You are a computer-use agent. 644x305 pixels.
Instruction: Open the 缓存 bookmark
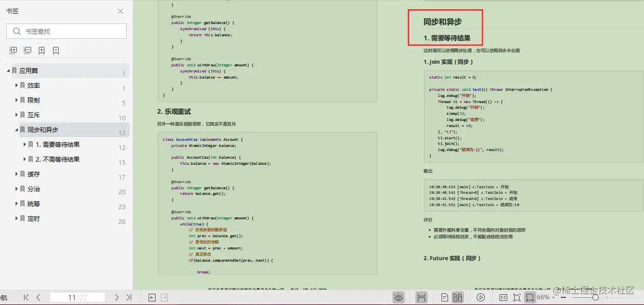click(34, 174)
